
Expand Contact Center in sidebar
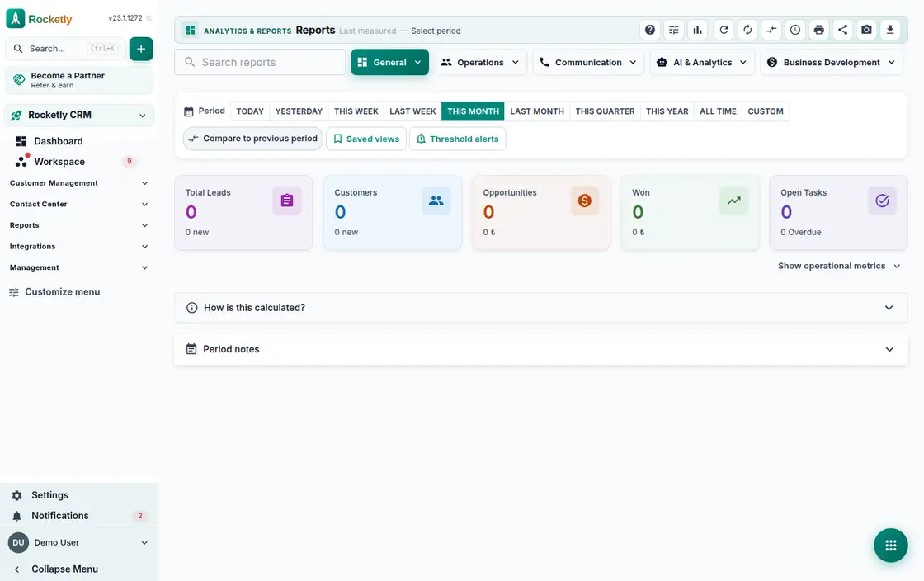coord(78,205)
